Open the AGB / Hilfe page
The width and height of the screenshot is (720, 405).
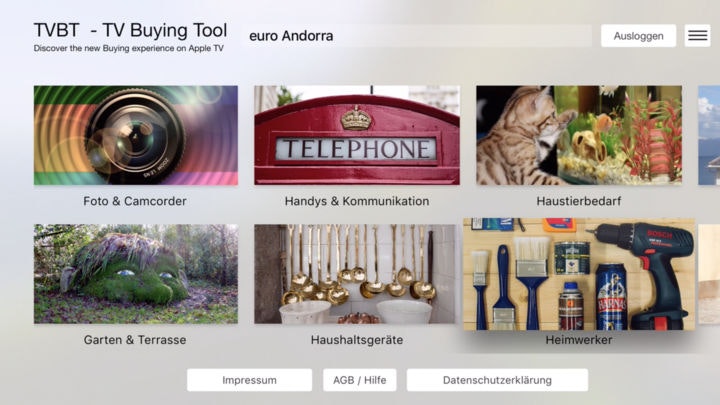tap(360, 380)
